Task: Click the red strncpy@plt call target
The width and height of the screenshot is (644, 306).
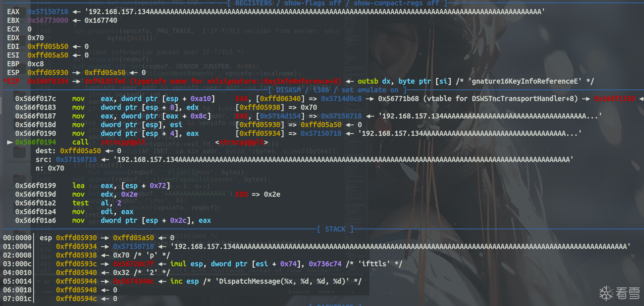Action: click(x=123, y=142)
